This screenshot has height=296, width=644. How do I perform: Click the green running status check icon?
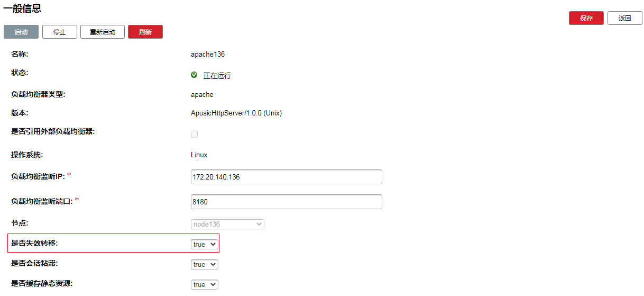pyautogui.click(x=194, y=75)
